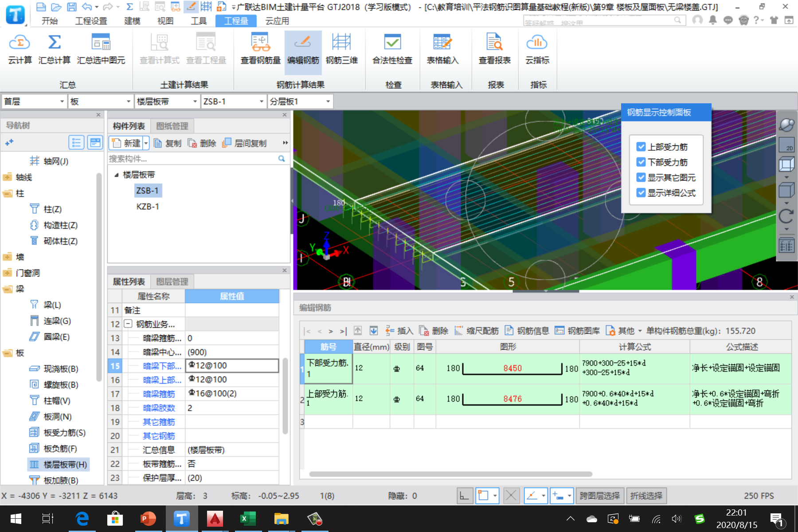
Task: Move rebar row down arrow icon
Action: [374, 331]
